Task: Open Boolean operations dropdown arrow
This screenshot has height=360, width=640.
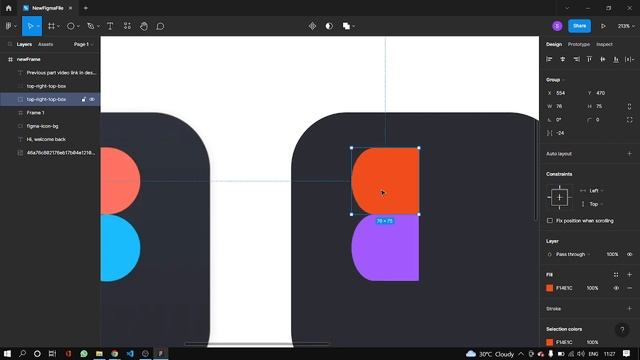Action: tap(353, 27)
